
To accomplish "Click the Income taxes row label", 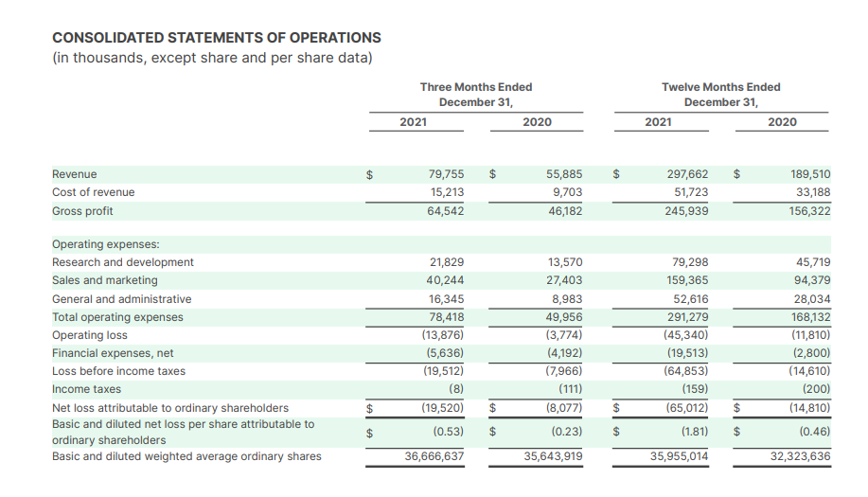I will pyautogui.click(x=86, y=389).
